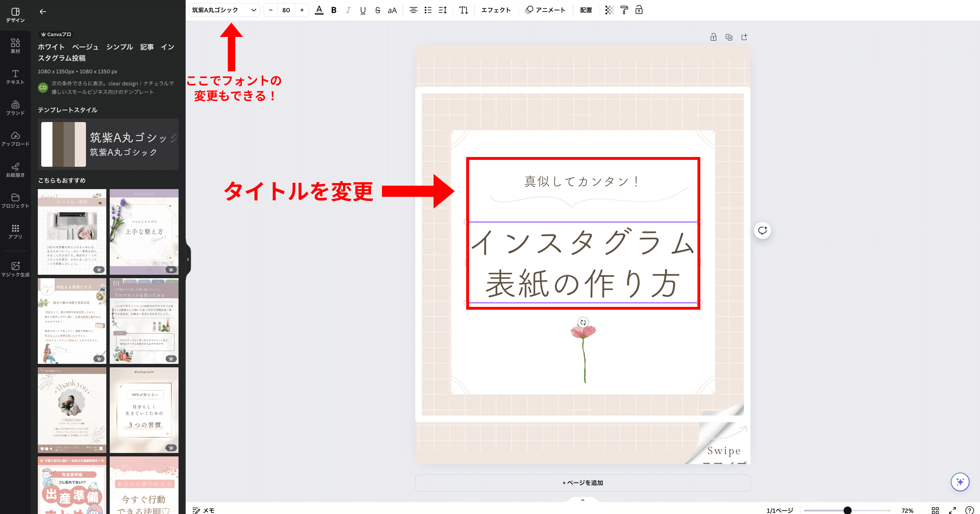Collapse the side panel
Image resolution: width=980 pixels, height=514 pixels.
[x=188, y=260]
